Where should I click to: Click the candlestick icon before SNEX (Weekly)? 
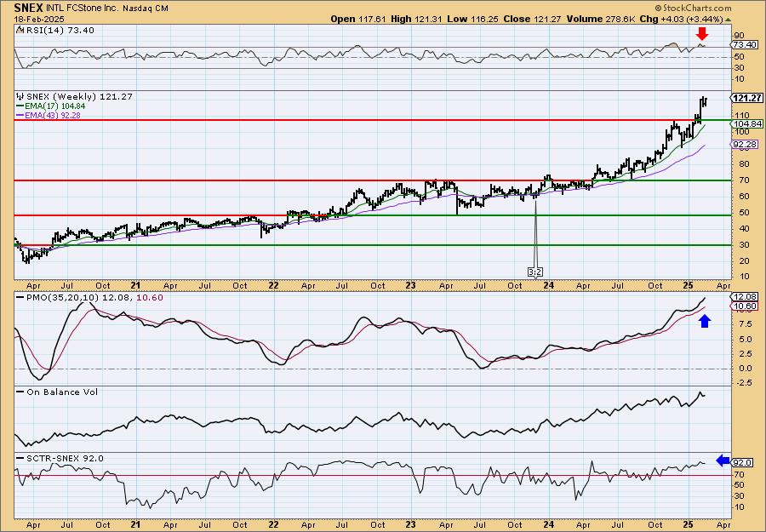pos(20,97)
